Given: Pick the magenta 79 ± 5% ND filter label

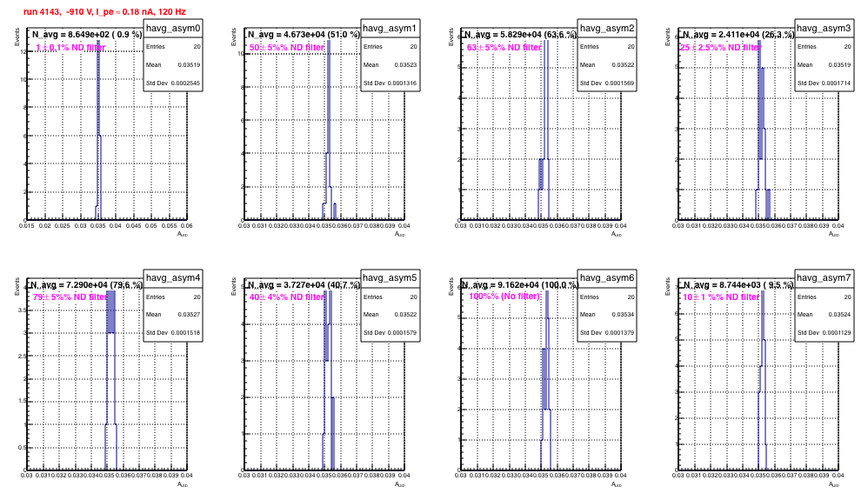Looking at the screenshot, I should (x=70, y=297).
